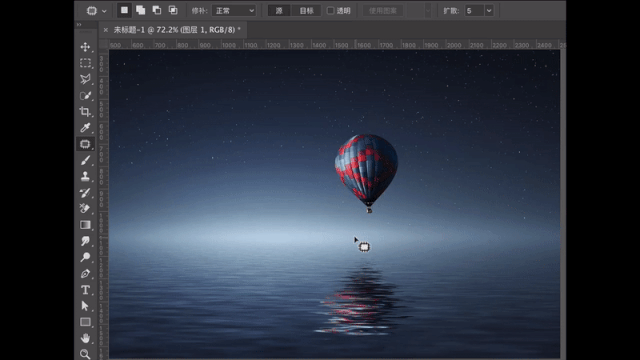The image size is (640, 360).
Task: Select the Patch tool in the toolbar
Action: click(85, 144)
